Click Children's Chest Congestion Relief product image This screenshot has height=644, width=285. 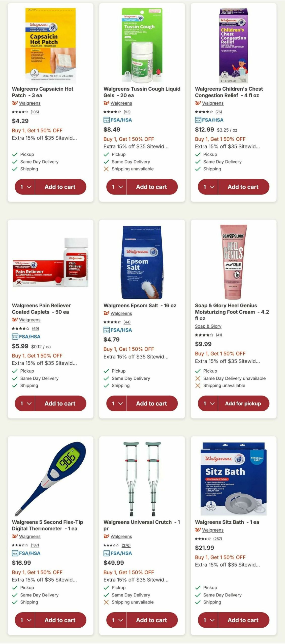pyautogui.click(x=234, y=46)
